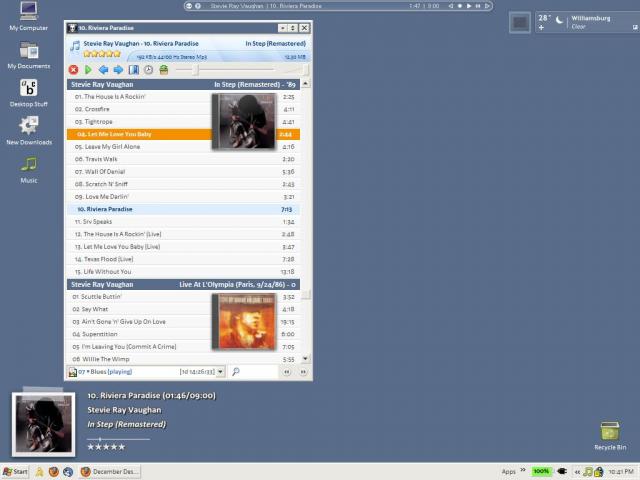
Task: Click the In Step album cover thumbnail in playlist
Action: pyautogui.click(x=244, y=122)
